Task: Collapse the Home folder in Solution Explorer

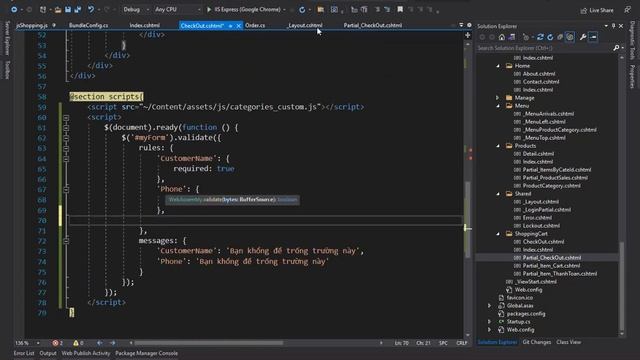Action: point(498,66)
